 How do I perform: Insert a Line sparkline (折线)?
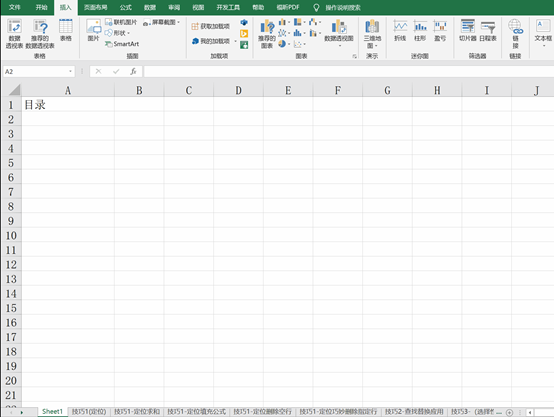click(400, 30)
